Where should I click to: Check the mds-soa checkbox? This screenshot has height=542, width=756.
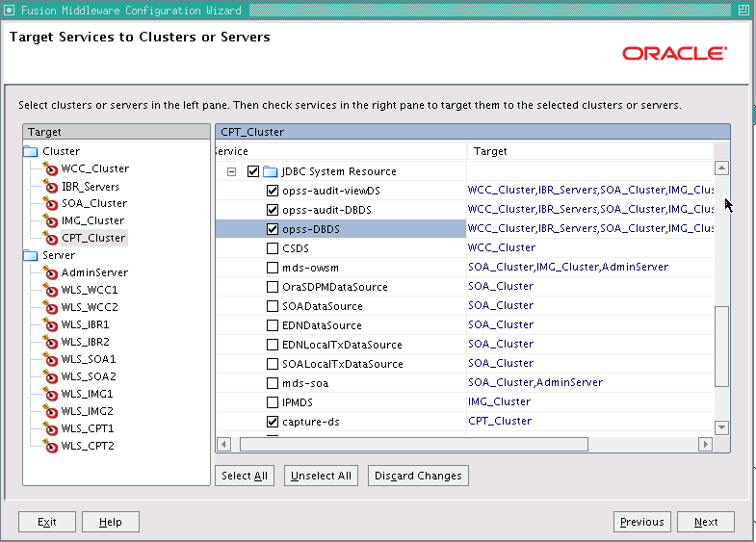pos(273,383)
